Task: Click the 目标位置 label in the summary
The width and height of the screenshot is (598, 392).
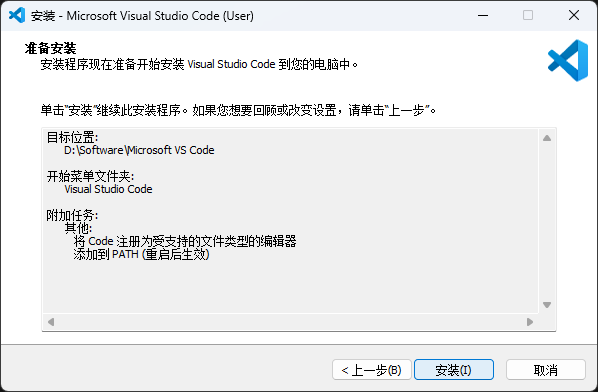Action: click(x=72, y=137)
